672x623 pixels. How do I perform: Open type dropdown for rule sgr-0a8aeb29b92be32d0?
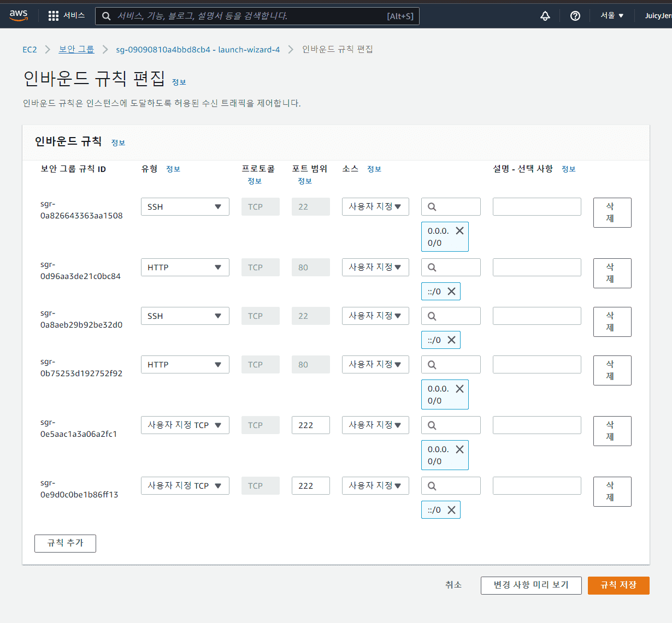point(185,316)
